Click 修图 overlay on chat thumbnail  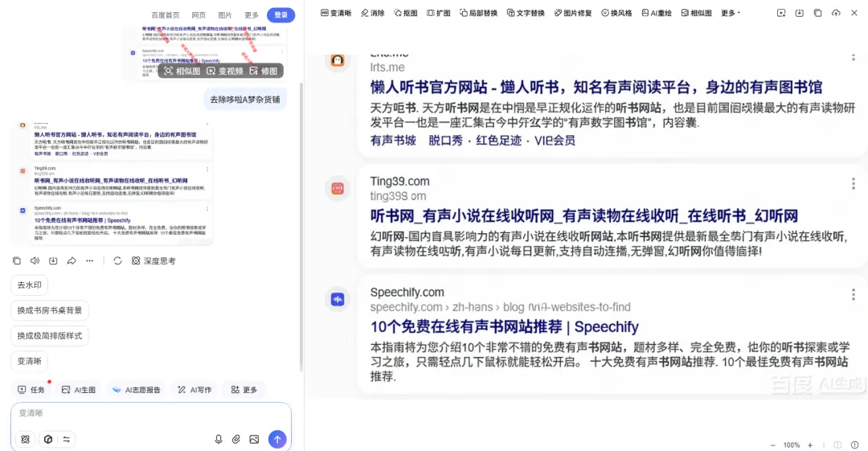point(264,71)
